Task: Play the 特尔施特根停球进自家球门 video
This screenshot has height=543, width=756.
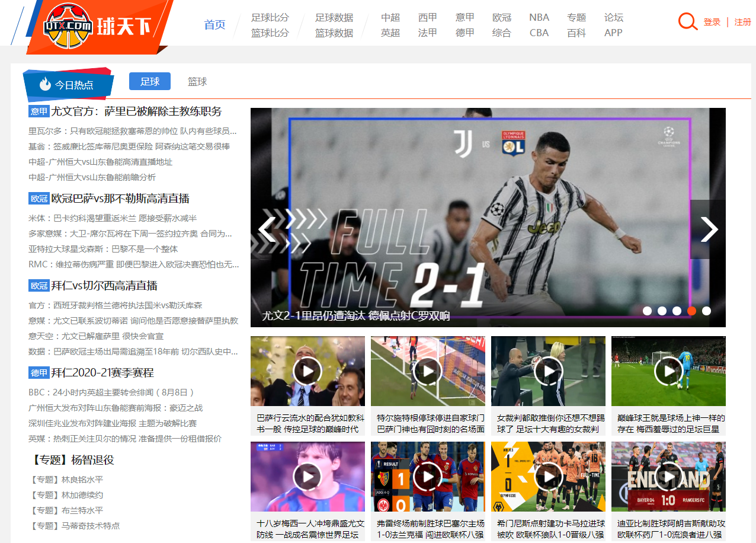Action: click(x=427, y=371)
